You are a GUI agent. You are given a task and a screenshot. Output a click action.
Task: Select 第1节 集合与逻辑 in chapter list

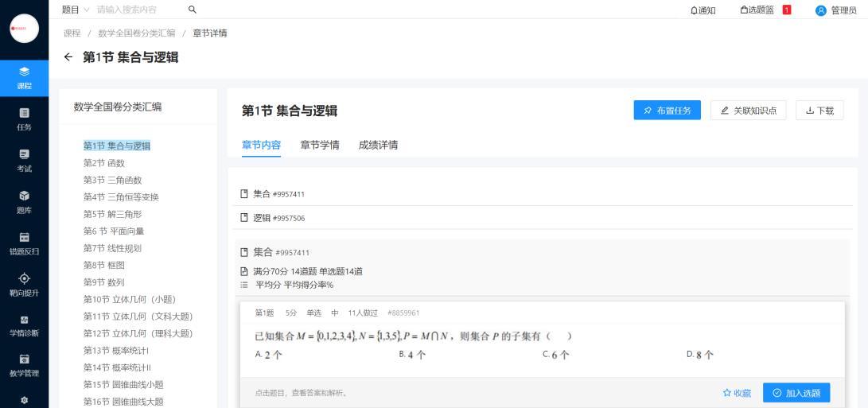coord(117,146)
